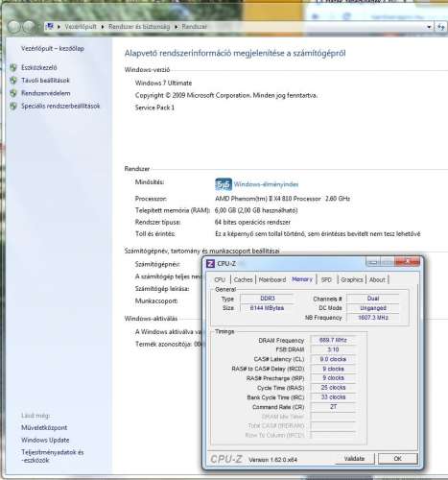This screenshot has height=480, width=448.
Task: Open the Graphics tab in CPU-Z
Action: point(352,279)
